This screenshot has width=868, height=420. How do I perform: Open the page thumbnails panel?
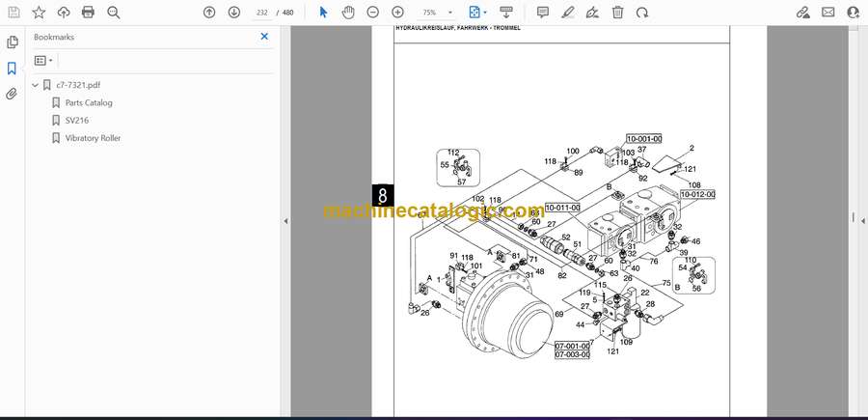[13, 42]
